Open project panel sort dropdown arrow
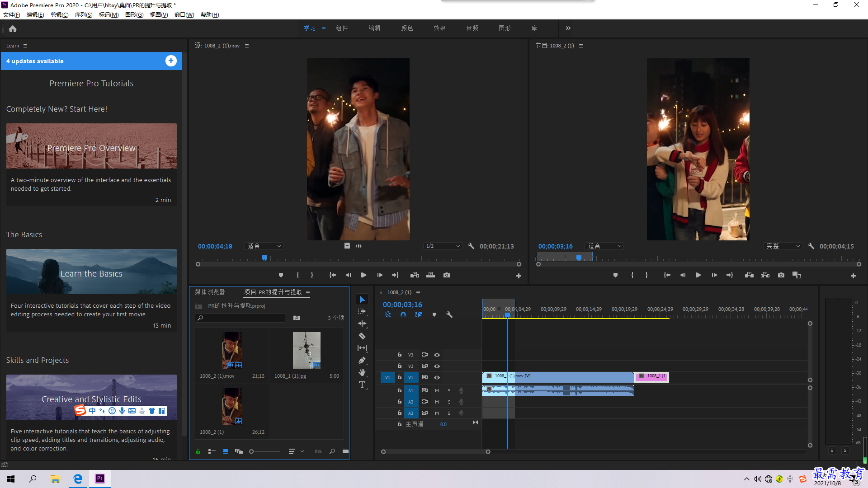 [302, 451]
